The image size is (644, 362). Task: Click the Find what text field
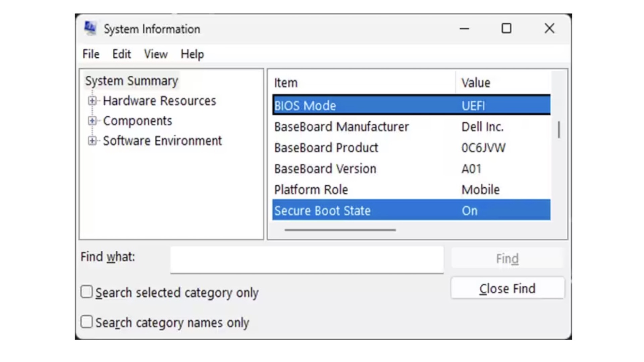tap(307, 259)
